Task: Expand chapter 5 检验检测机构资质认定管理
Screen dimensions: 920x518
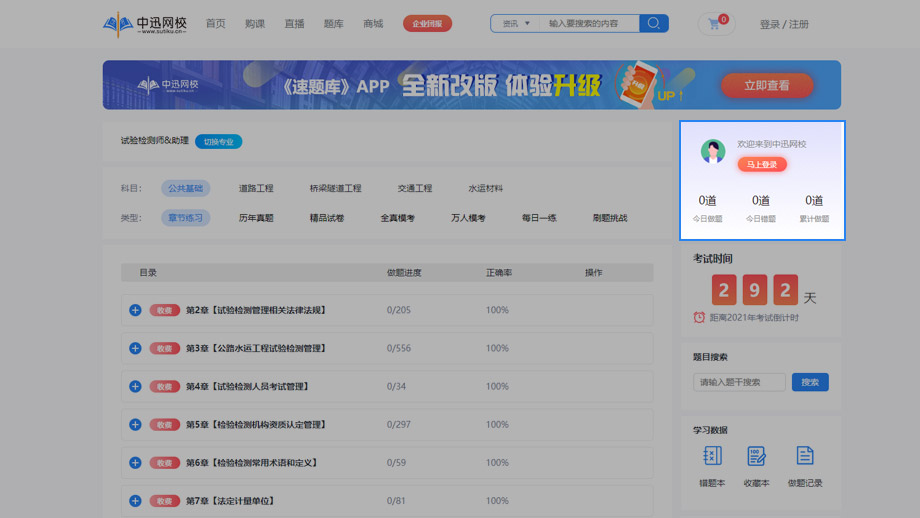Action: point(135,425)
